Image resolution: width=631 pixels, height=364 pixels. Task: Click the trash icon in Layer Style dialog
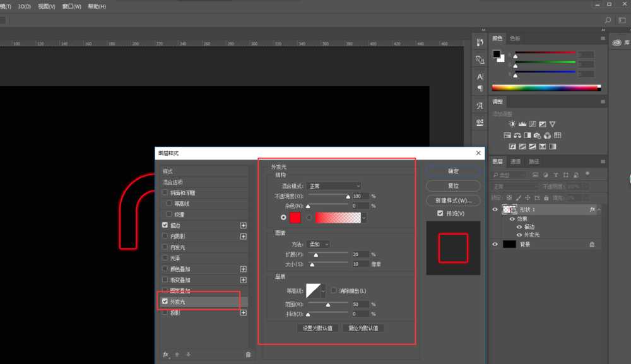(x=248, y=355)
